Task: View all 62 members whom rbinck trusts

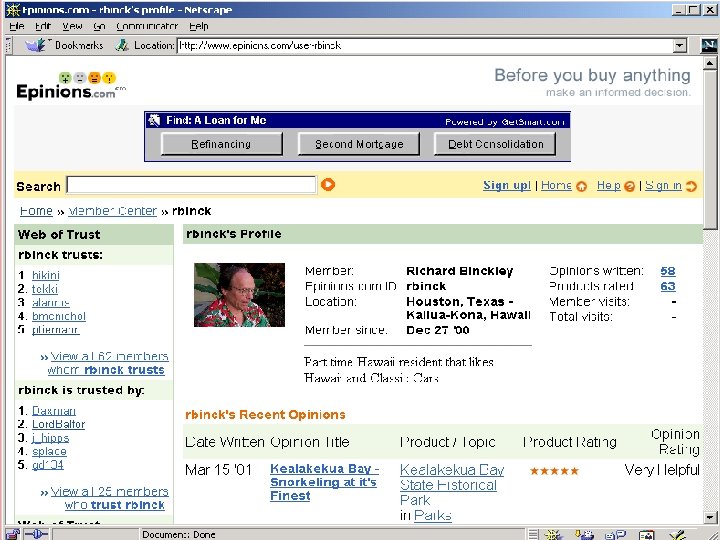Action: click(x=108, y=363)
